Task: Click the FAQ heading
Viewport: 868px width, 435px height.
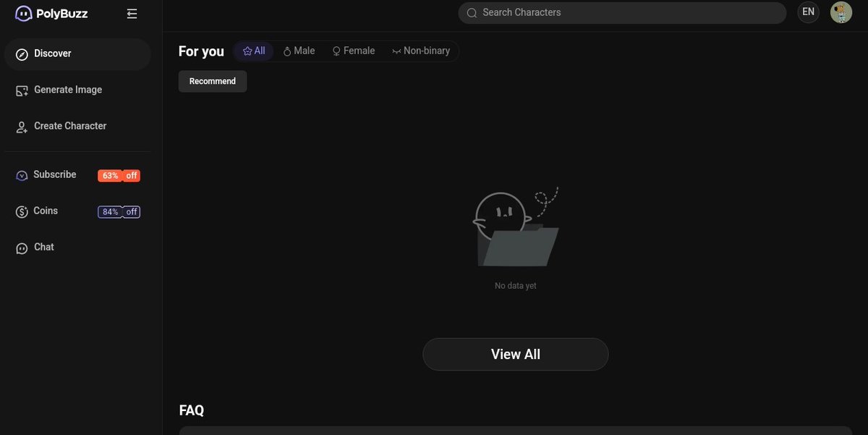Action: point(192,410)
